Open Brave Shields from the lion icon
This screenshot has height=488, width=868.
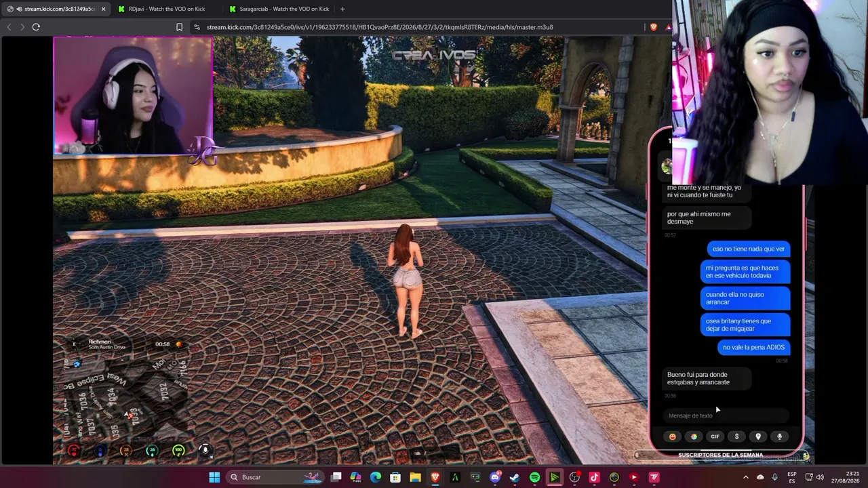pyautogui.click(x=653, y=27)
